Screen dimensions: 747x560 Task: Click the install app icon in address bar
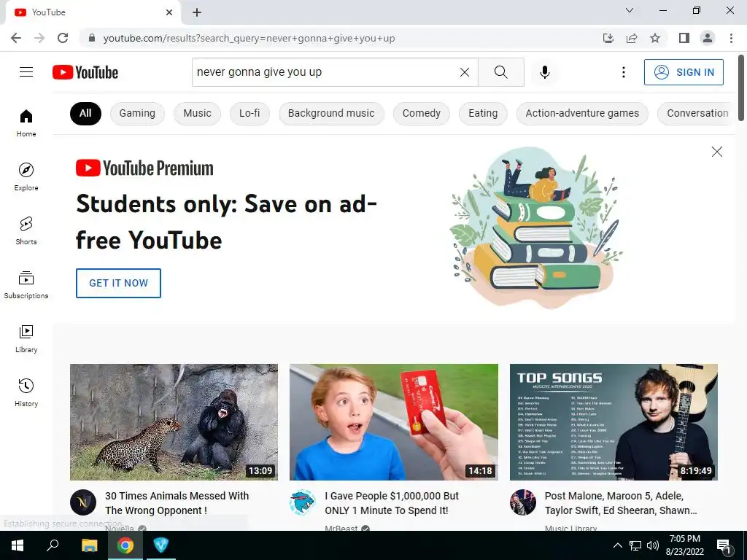coord(608,38)
